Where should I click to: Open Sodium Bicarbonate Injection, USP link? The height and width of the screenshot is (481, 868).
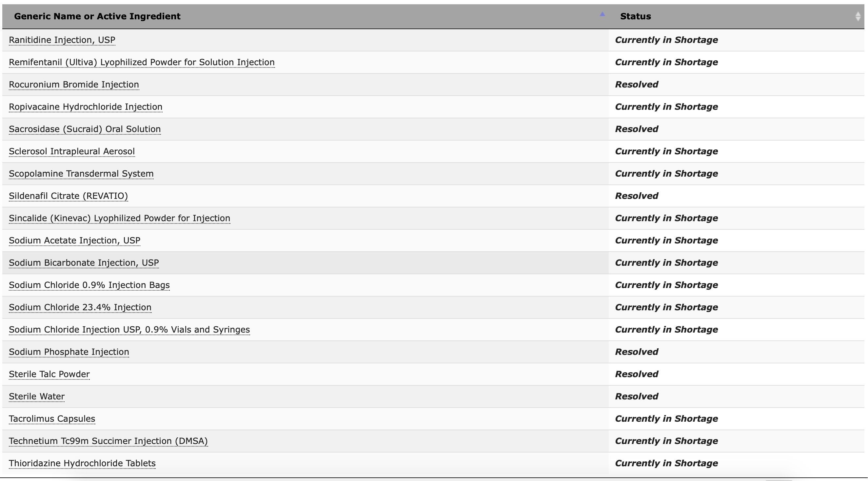(x=84, y=263)
